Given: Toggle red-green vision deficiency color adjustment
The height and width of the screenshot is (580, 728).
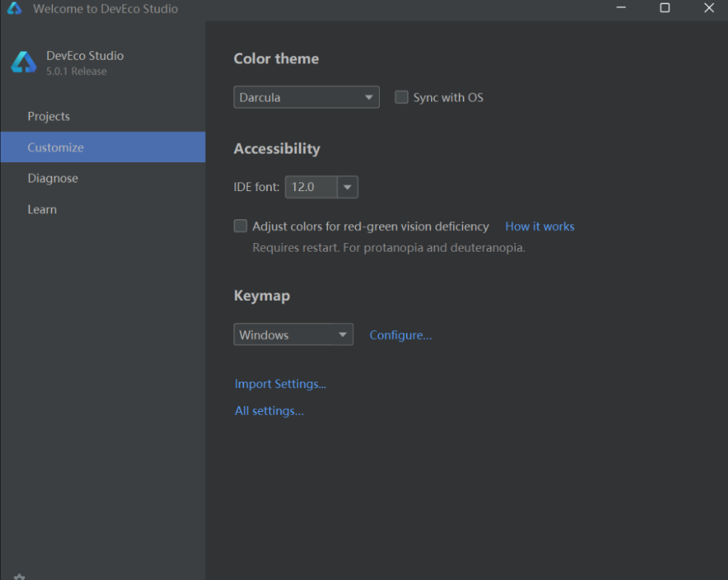Looking at the screenshot, I should click(241, 226).
